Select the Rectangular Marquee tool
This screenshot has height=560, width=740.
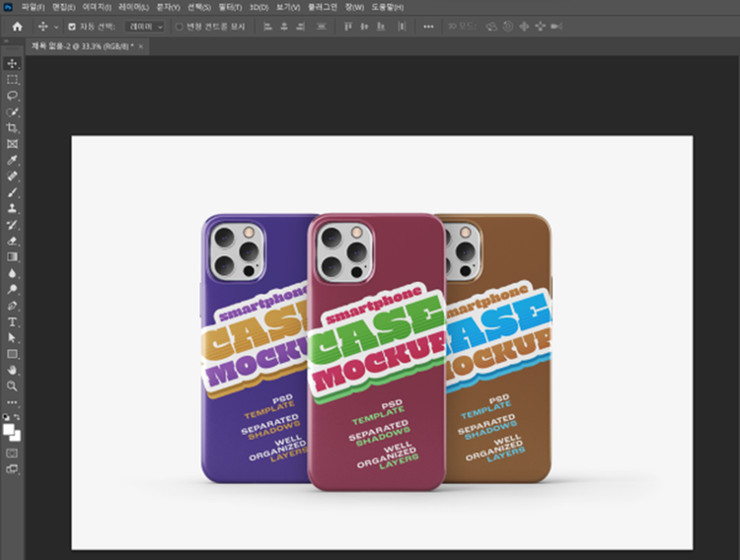click(12, 79)
